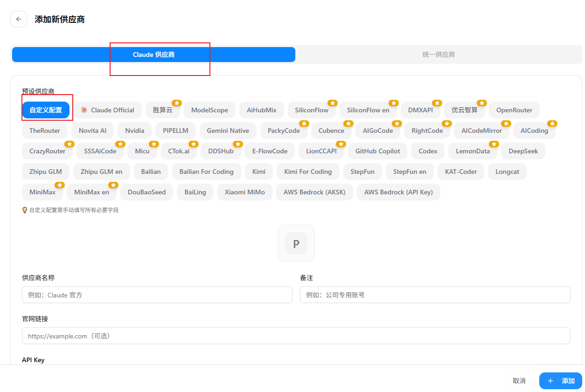Choose the DeepSeek preset
This screenshot has width=585, height=392.
pos(523,151)
